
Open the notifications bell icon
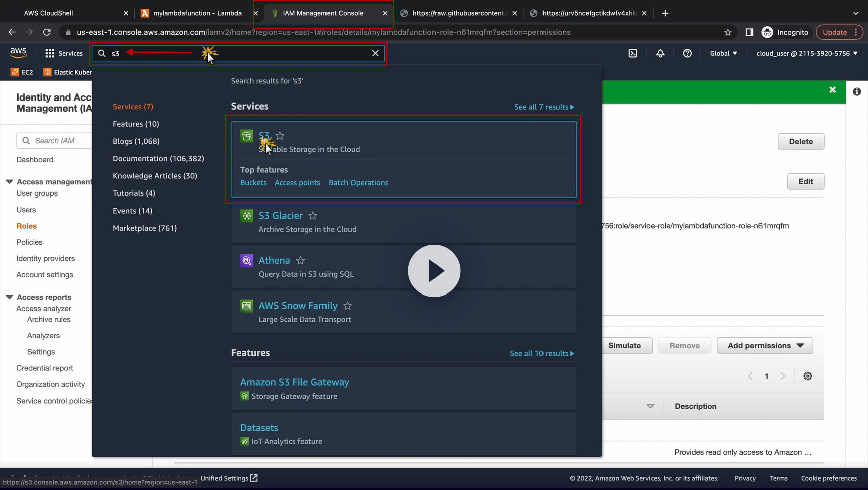pyautogui.click(x=660, y=53)
